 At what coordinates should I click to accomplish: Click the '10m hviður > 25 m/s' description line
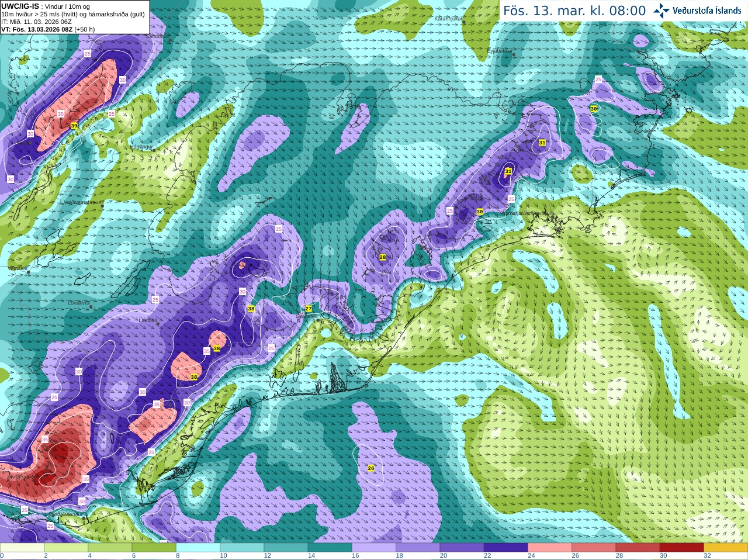[72, 14]
